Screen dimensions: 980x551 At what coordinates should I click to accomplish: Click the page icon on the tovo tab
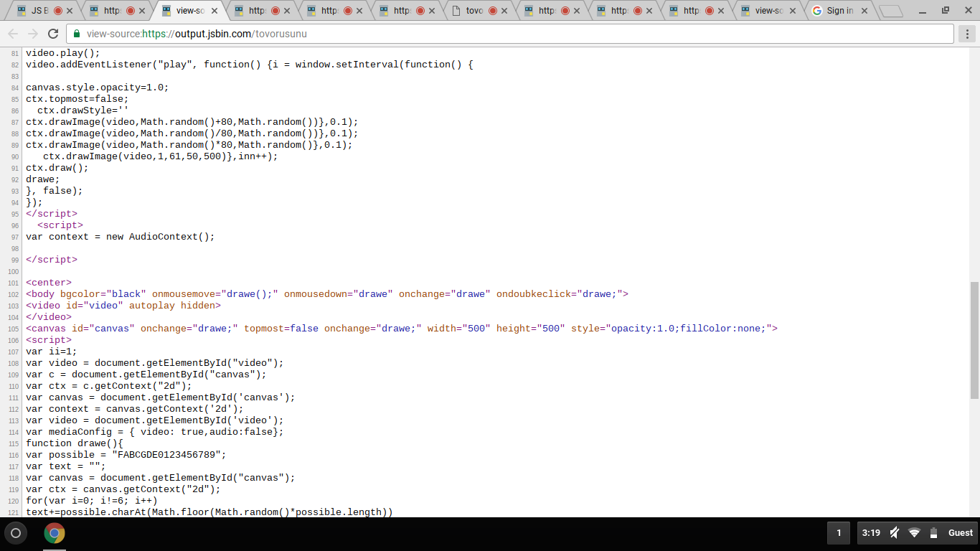click(456, 11)
